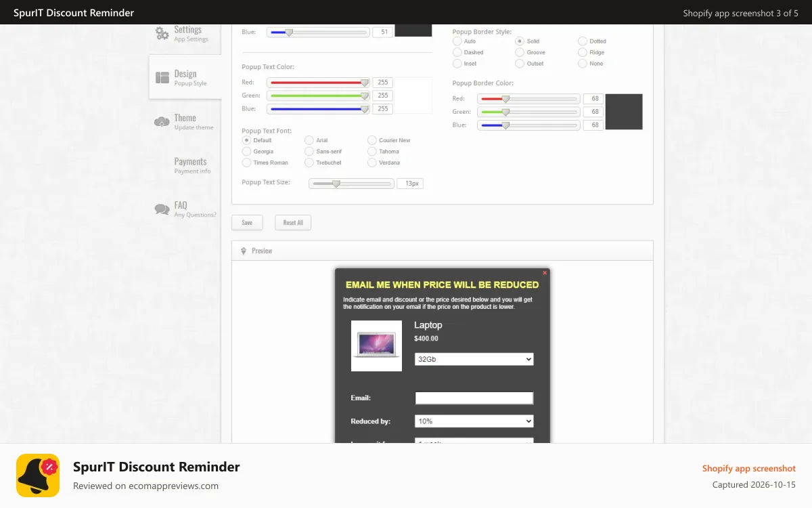
Task: Choose Ridge border style
Action: tap(583, 52)
